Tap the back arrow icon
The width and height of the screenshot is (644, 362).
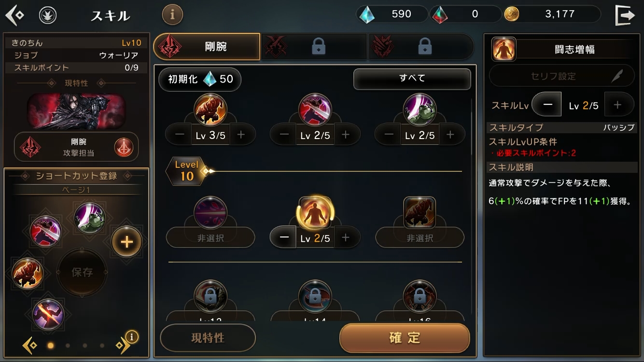coord(14,15)
